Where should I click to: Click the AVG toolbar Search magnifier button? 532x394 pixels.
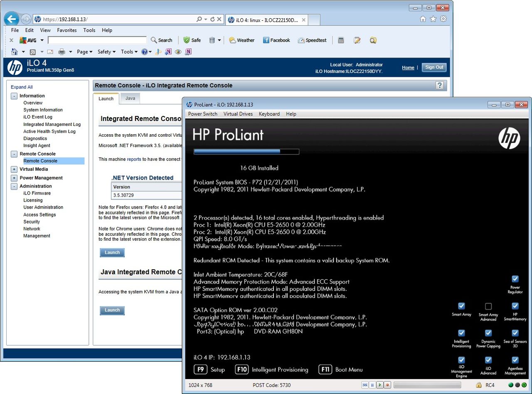click(x=161, y=40)
